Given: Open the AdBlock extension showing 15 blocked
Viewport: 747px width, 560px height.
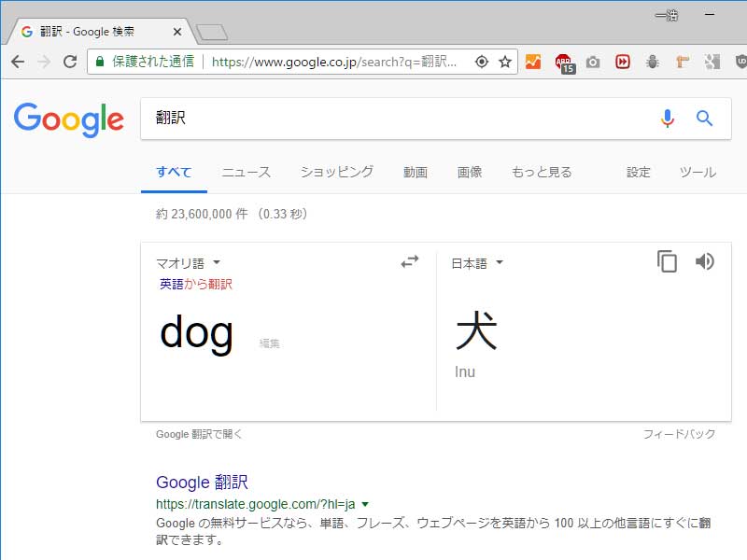Looking at the screenshot, I should tap(563, 62).
